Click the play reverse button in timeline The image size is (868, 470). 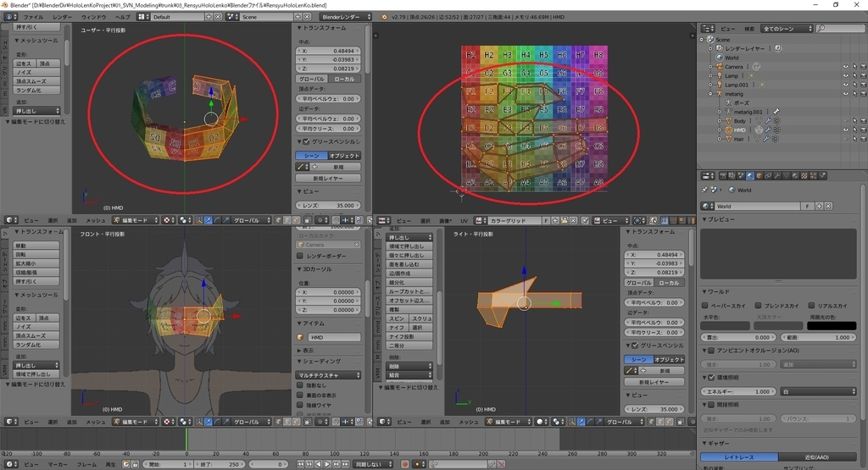(x=319, y=464)
